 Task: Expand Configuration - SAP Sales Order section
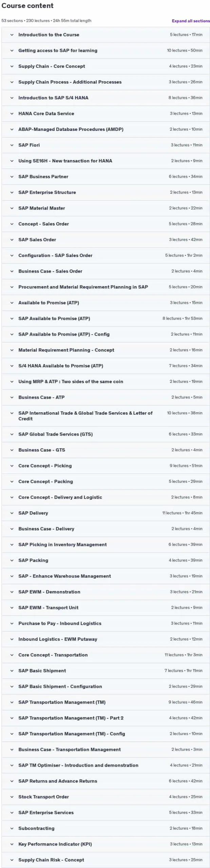click(x=106, y=255)
